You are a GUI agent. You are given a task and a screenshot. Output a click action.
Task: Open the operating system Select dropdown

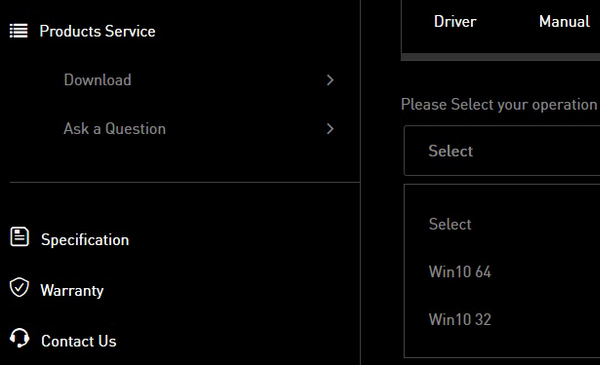502,151
